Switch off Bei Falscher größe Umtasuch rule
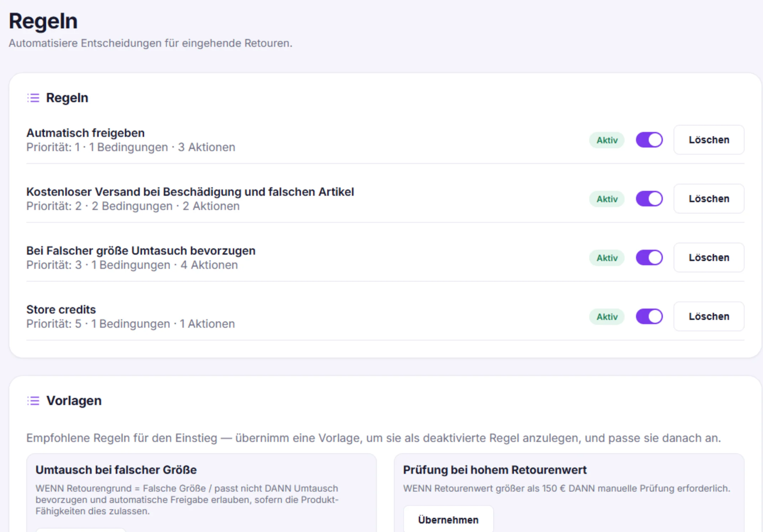 tap(649, 257)
